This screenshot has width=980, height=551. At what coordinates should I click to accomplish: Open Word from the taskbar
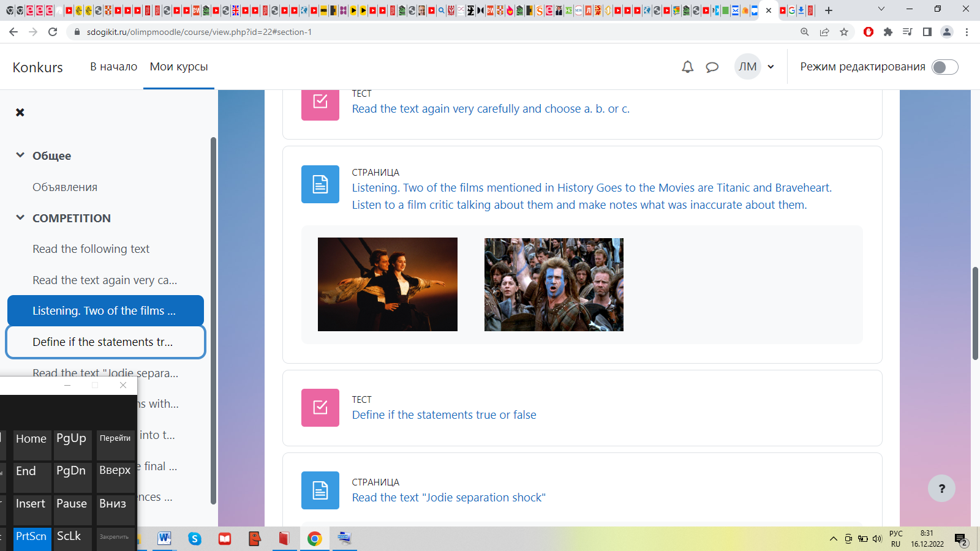point(164,538)
